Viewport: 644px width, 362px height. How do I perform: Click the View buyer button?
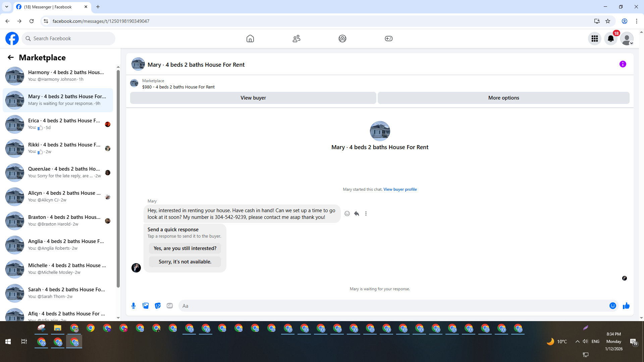click(253, 98)
